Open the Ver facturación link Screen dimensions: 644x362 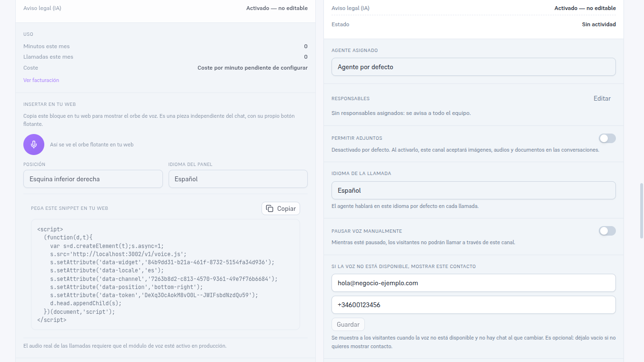[x=41, y=80]
